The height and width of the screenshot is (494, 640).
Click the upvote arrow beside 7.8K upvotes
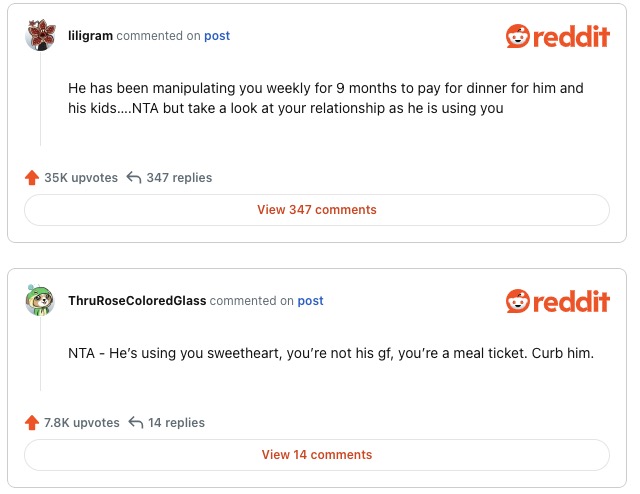click(x=32, y=423)
